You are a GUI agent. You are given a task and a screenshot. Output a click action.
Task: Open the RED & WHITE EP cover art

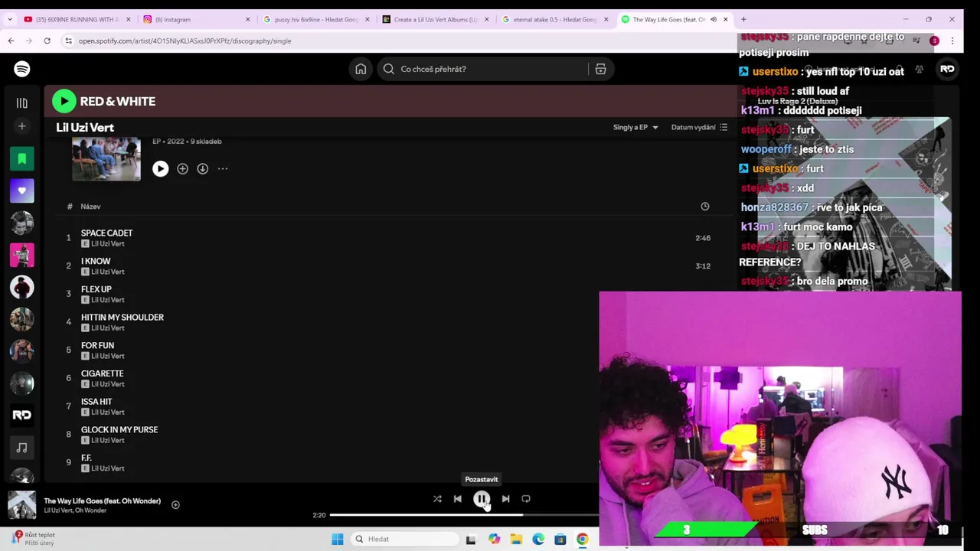(106, 158)
